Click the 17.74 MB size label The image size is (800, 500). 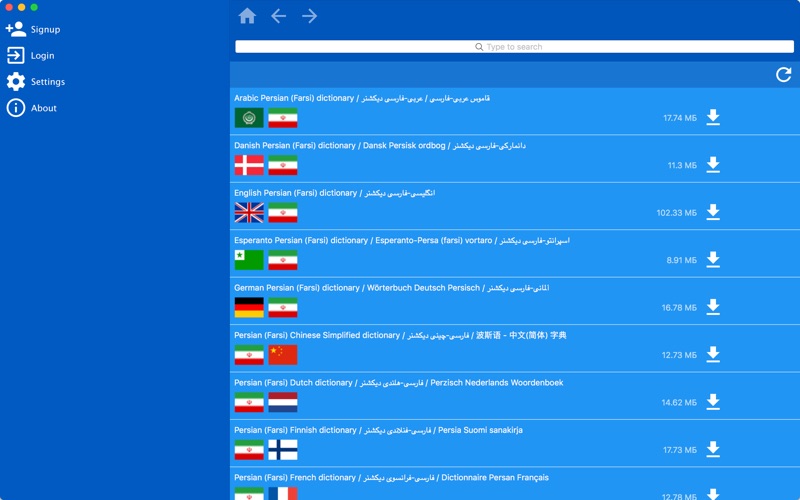(x=680, y=118)
